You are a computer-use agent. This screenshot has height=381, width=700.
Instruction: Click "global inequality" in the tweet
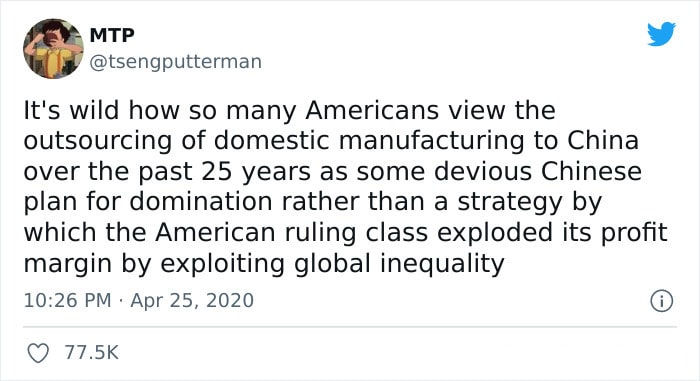click(399, 264)
